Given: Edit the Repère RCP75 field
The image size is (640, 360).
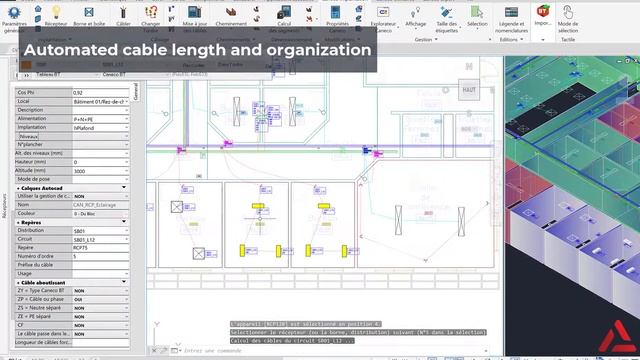Looking at the screenshot, I should [x=101, y=248].
